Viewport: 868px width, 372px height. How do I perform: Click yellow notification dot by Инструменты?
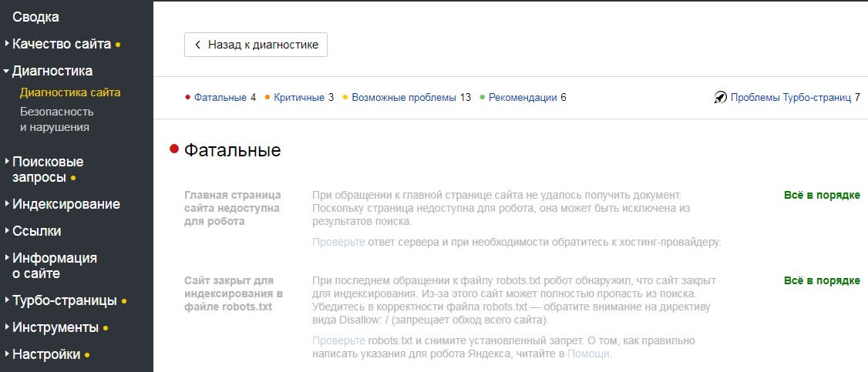point(105,329)
